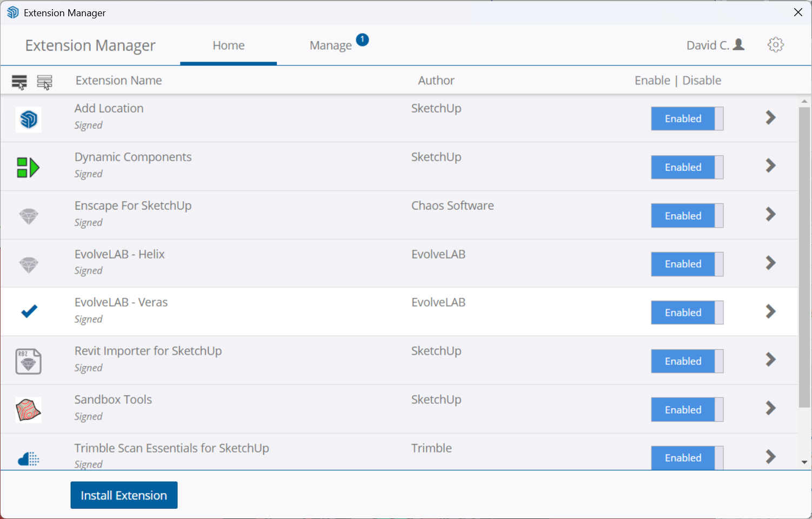Click the SketchUp logo in the title bar

[x=12, y=12]
